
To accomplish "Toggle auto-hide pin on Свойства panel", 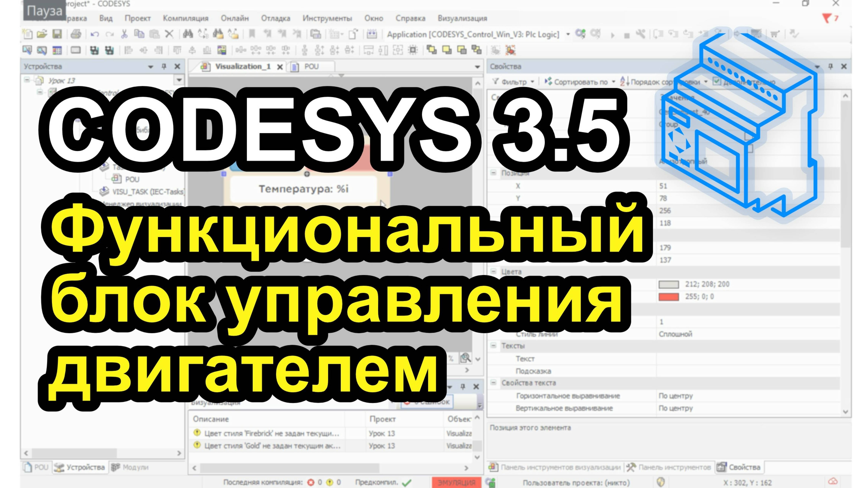I will [x=830, y=66].
